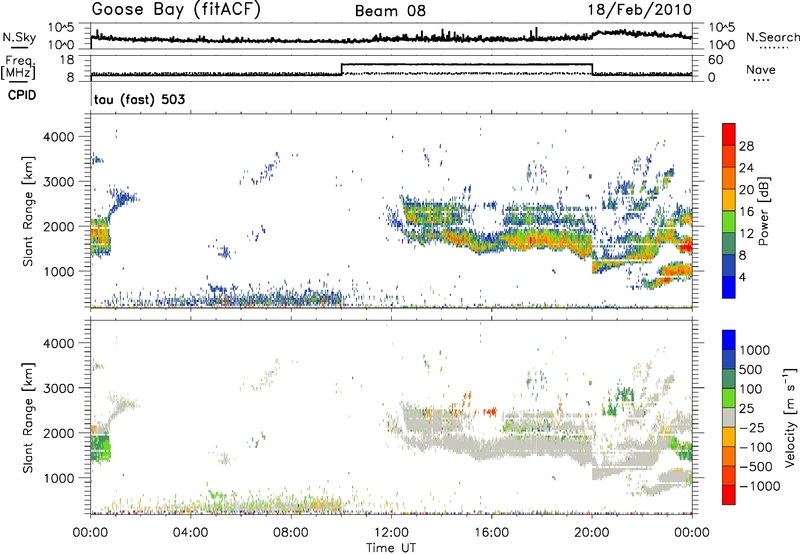Click the "24" power colorbar label
Screen dimensions: 800x554
click(x=746, y=168)
